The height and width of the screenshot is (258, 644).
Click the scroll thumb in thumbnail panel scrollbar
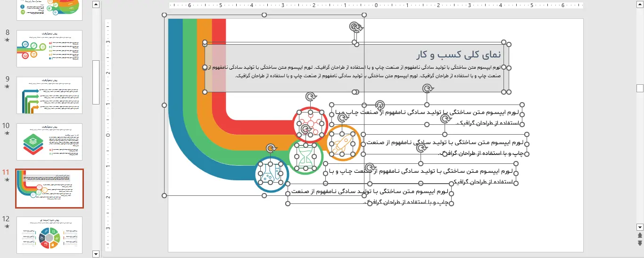tap(96, 82)
